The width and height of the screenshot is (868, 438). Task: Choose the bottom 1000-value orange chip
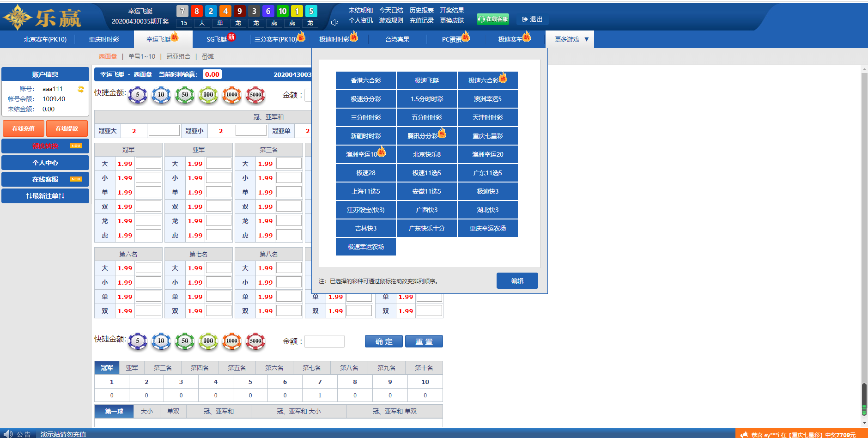click(232, 341)
